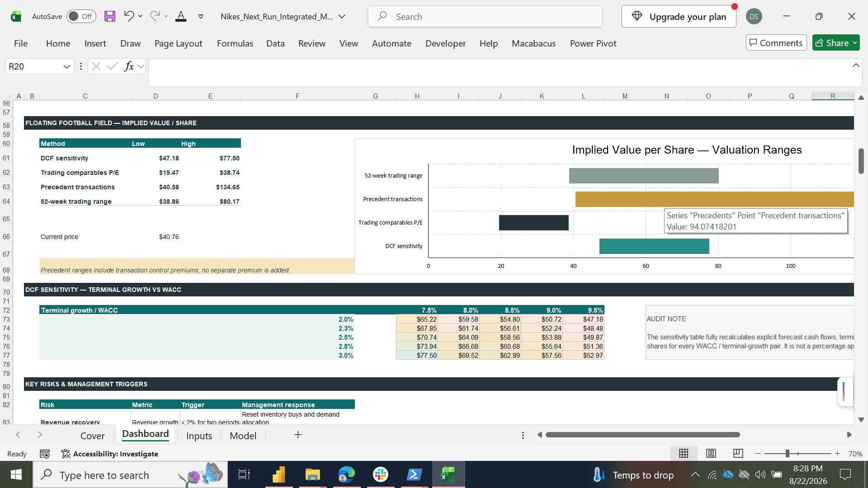868x488 pixels.
Task: Click the horizontal scrollbar thumb
Action: click(642, 435)
